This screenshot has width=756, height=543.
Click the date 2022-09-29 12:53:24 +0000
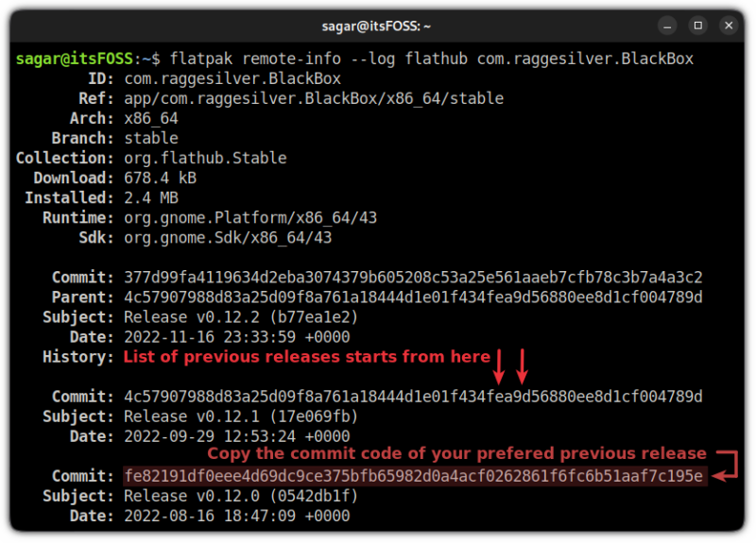[x=237, y=436]
